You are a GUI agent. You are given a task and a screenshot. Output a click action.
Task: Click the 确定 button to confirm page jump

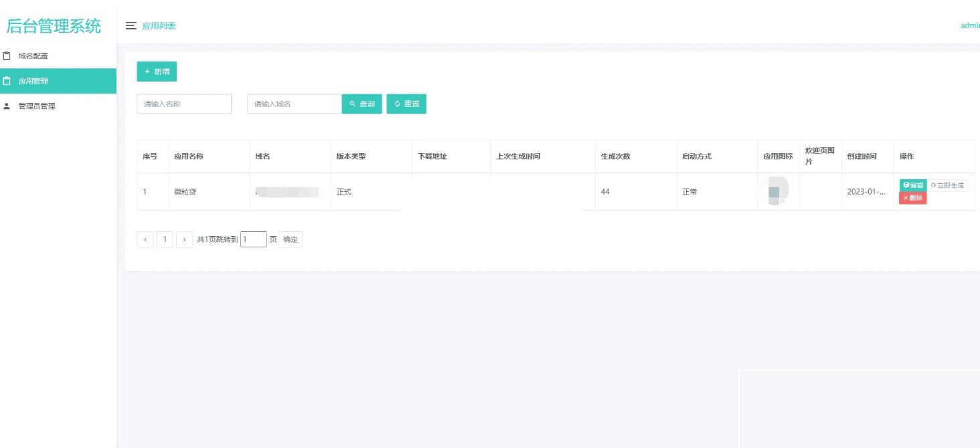[291, 239]
